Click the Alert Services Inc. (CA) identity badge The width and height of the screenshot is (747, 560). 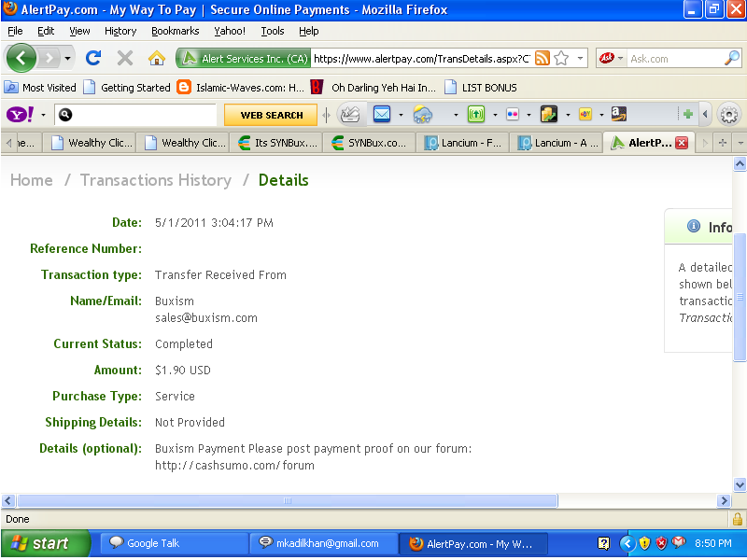(x=244, y=59)
